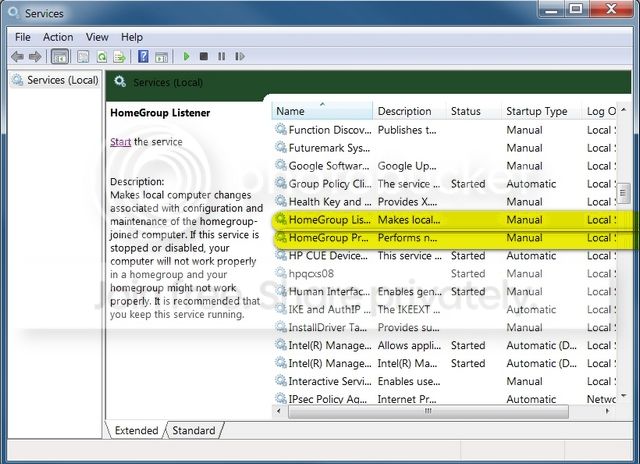Select the Human Interface service row

(x=444, y=292)
